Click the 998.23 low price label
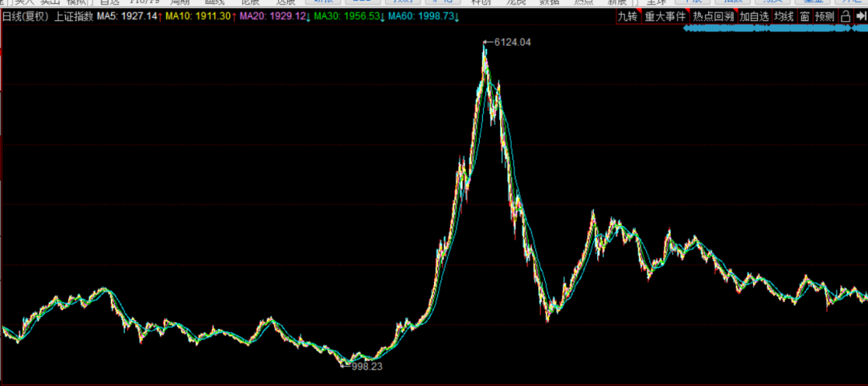This screenshot has width=868, height=386. click(367, 366)
